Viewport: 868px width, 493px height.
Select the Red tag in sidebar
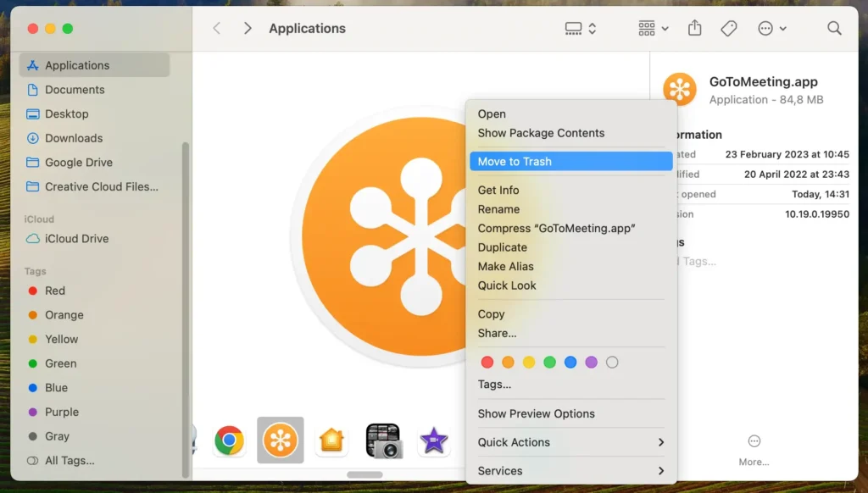(x=95, y=291)
